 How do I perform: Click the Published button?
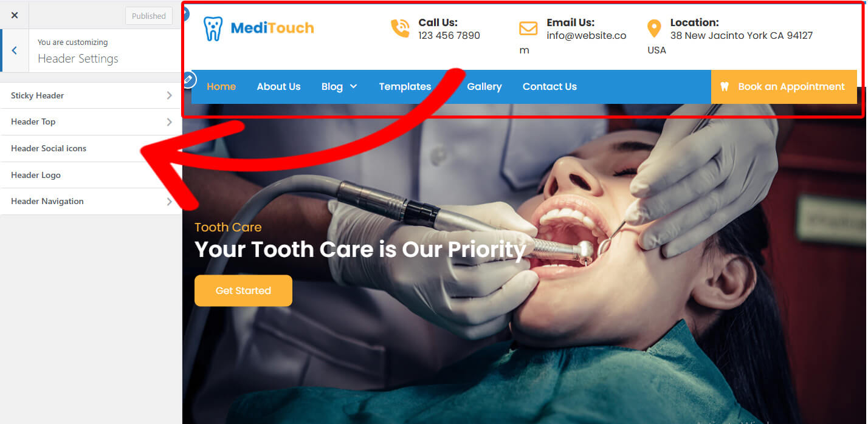tap(149, 16)
